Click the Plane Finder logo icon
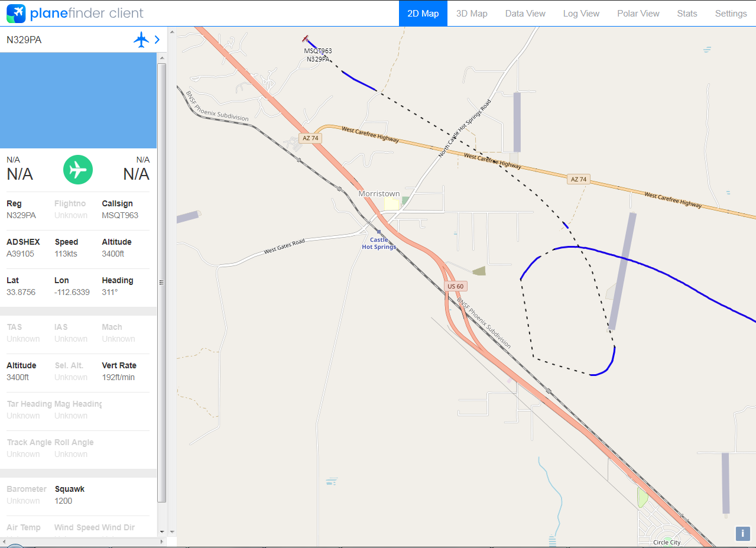756x548 pixels. tap(16, 13)
